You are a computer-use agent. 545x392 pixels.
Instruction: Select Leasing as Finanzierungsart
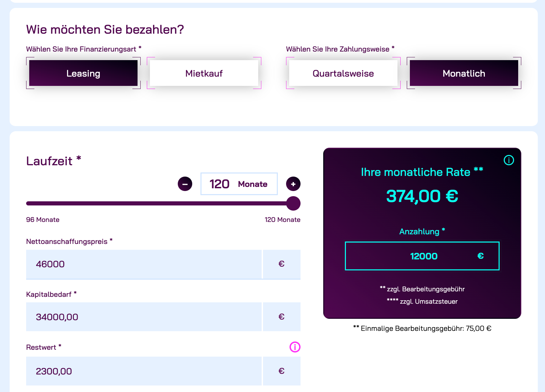(x=83, y=73)
